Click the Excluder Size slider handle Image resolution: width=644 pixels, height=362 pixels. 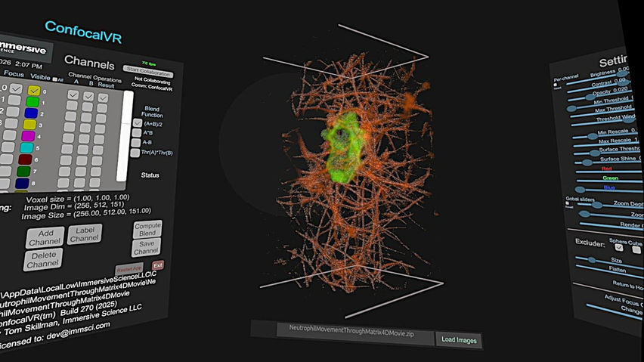click(x=591, y=260)
